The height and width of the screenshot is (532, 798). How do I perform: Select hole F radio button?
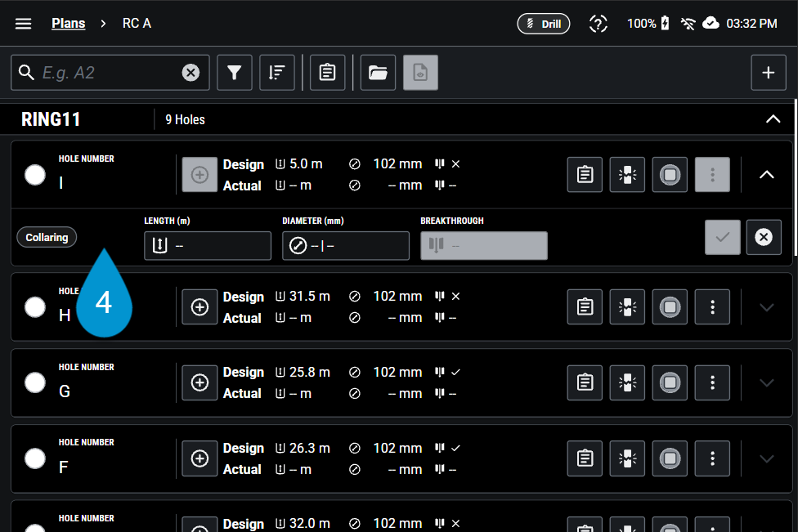(35, 458)
